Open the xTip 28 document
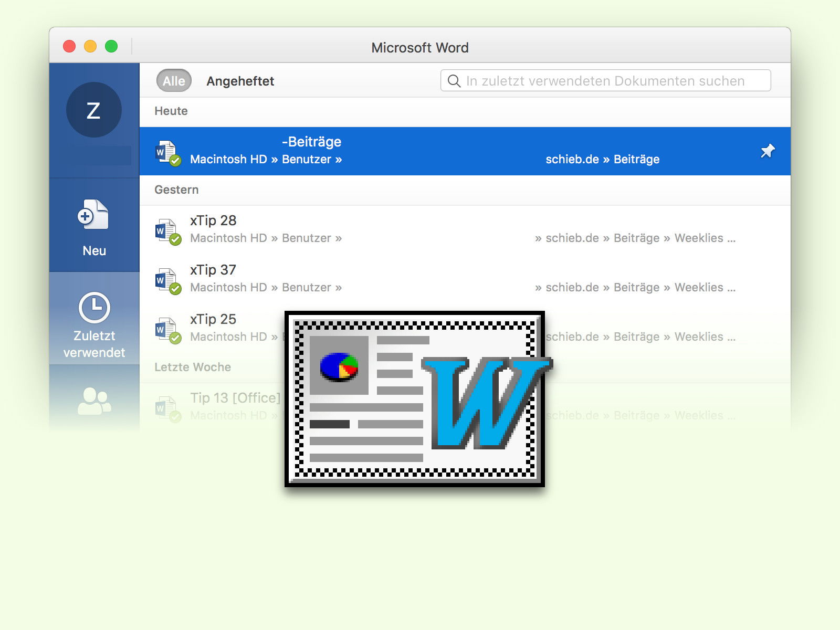The width and height of the screenshot is (840, 630). tap(465, 230)
